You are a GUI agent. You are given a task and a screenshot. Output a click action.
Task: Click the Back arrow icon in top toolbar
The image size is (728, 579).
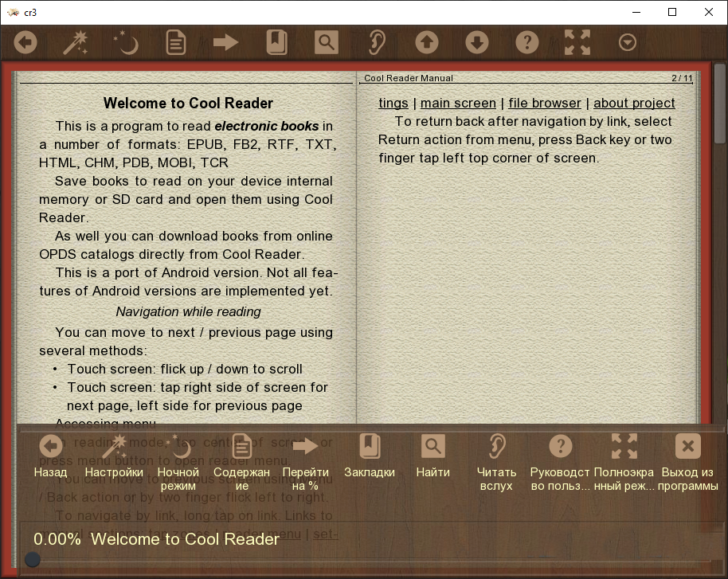pos(25,43)
